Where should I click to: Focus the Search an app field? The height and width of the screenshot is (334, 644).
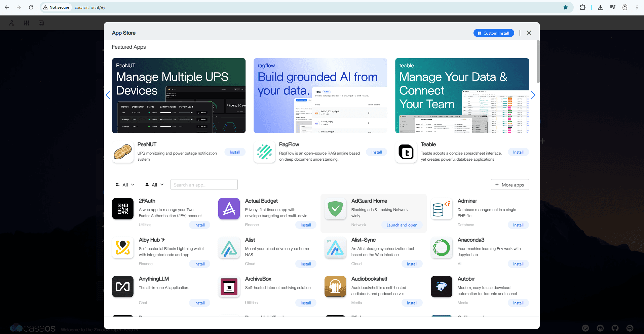click(204, 185)
